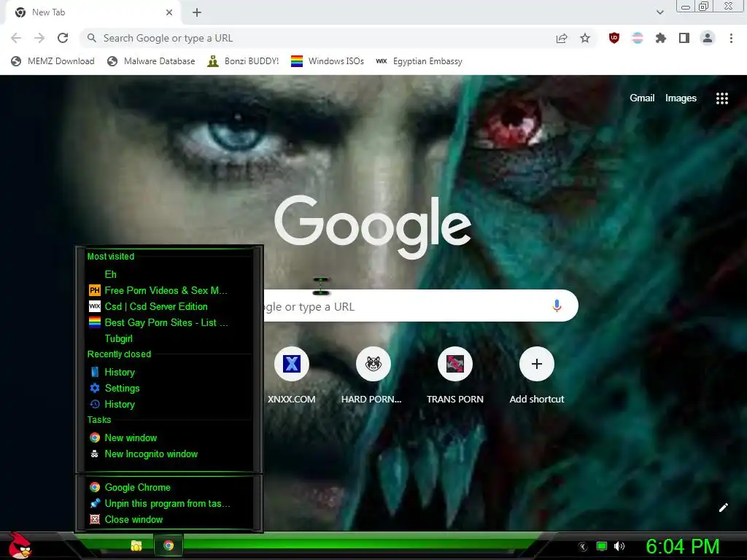Launch Google Chrome from jump list

169,487
